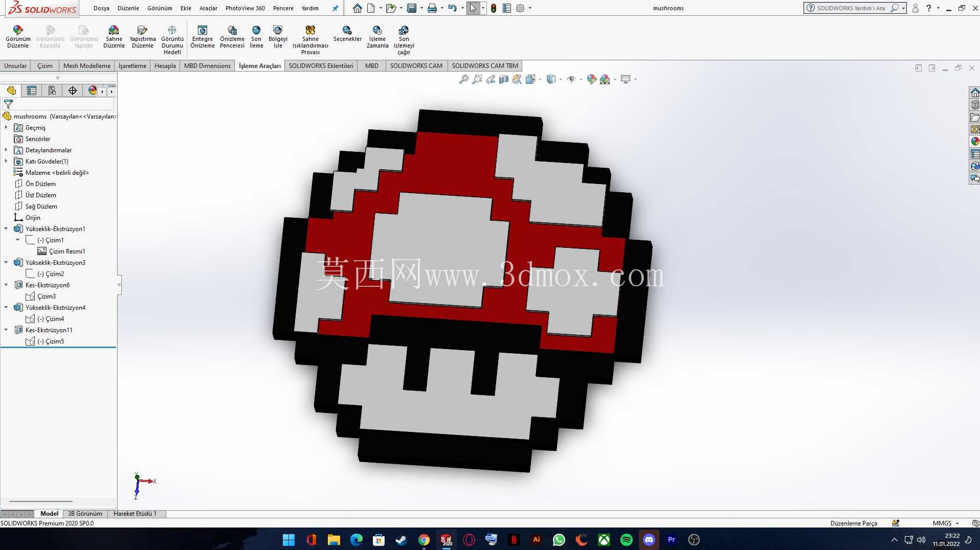Collapse Kes-Ekstrüzyon11 feature
980x550 pixels.
(6, 330)
